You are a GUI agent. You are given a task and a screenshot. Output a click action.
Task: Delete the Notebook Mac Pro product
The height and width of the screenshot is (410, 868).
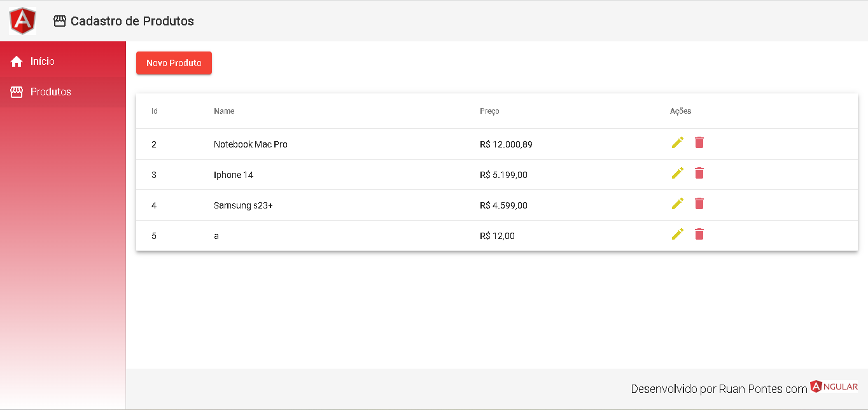click(x=699, y=142)
